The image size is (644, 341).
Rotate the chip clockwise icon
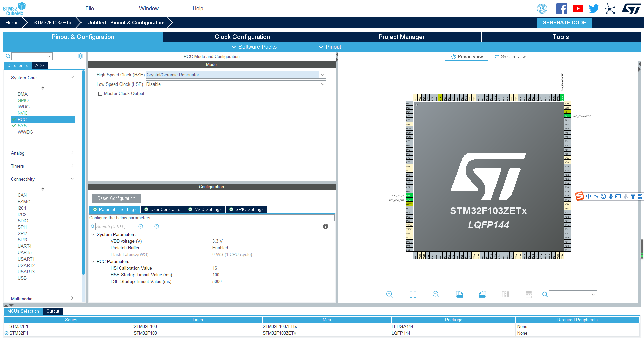click(x=459, y=294)
